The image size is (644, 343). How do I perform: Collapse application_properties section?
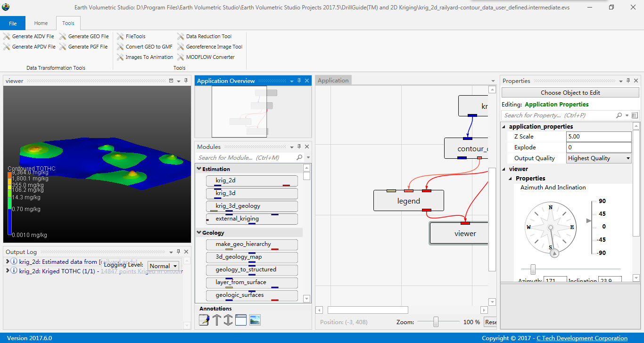(x=504, y=127)
